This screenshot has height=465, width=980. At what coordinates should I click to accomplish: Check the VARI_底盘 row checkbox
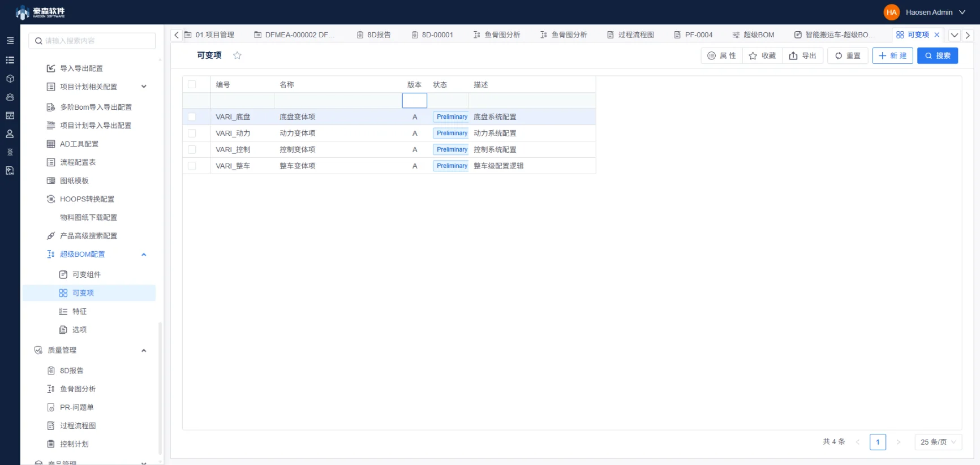click(x=192, y=117)
